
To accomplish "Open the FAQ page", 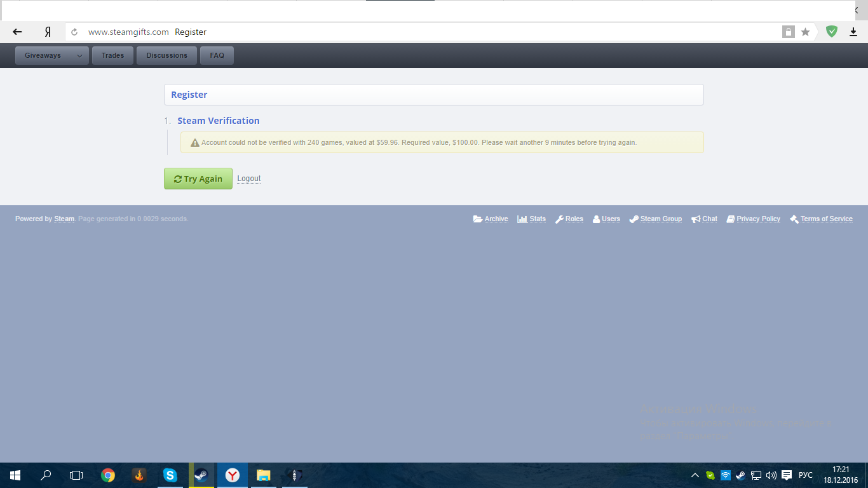I will [x=217, y=55].
